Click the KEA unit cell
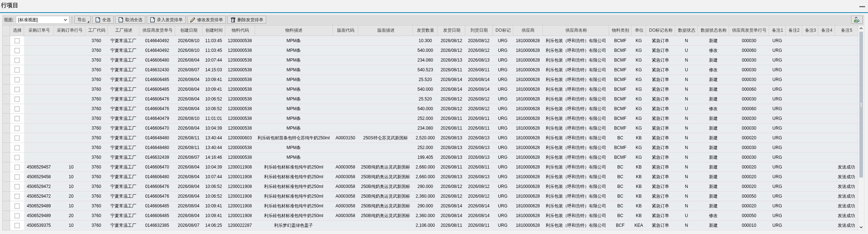Image resolution: width=868 pixels, height=234 pixels. [x=638, y=225]
